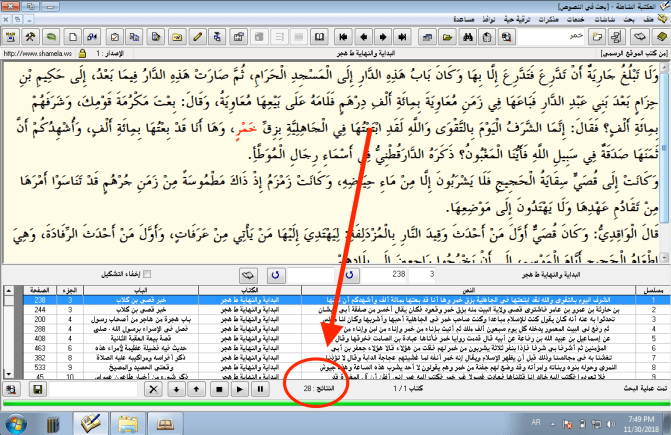Click the properties card toolbar icon
This screenshot has height=435, width=671.
238,37
